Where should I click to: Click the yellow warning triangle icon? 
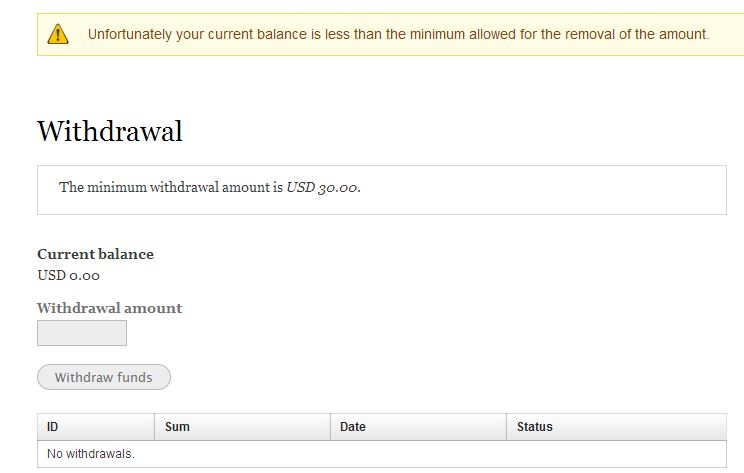tap(58, 34)
